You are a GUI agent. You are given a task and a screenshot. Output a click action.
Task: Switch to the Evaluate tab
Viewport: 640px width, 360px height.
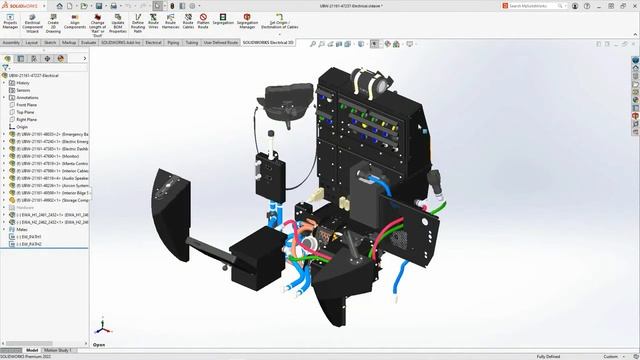tap(89, 42)
